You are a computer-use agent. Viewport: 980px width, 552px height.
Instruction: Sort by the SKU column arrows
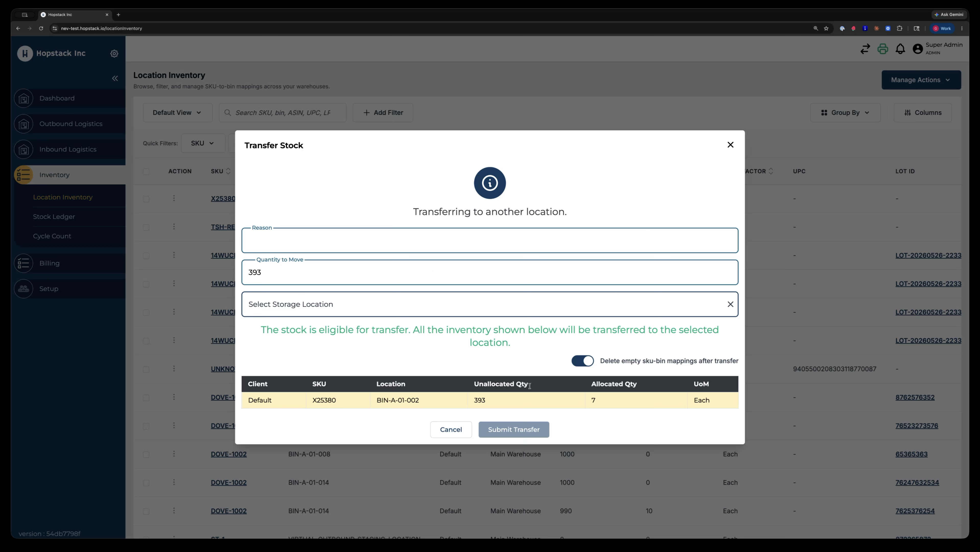tap(228, 171)
